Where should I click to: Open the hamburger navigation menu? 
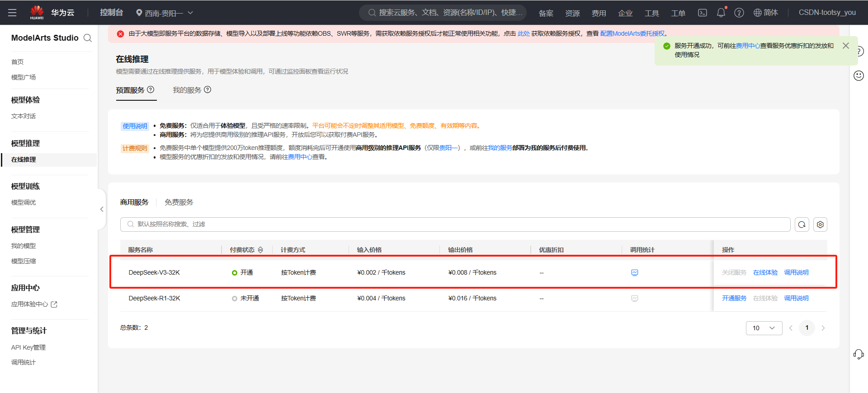click(12, 13)
